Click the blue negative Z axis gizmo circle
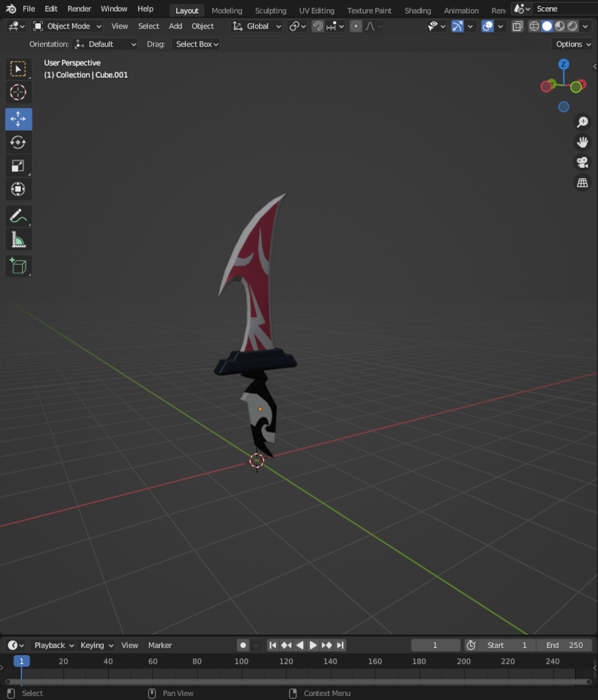This screenshot has height=700, width=598. [x=564, y=107]
